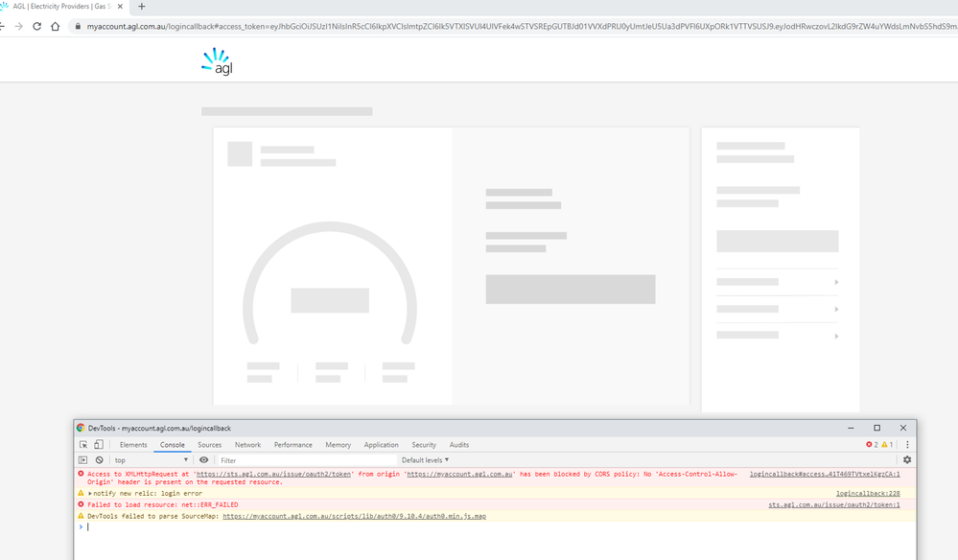Reload the page in the browser

pos(36,26)
